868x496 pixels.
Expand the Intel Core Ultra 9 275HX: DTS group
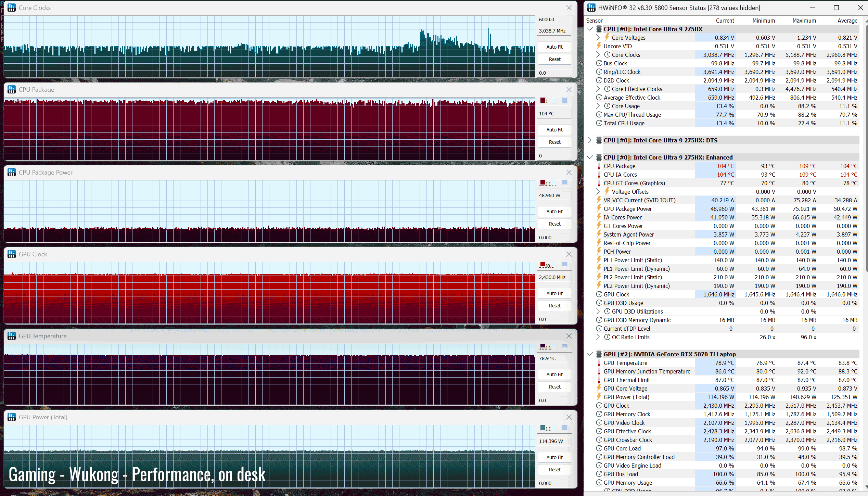(x=590, y=140)
